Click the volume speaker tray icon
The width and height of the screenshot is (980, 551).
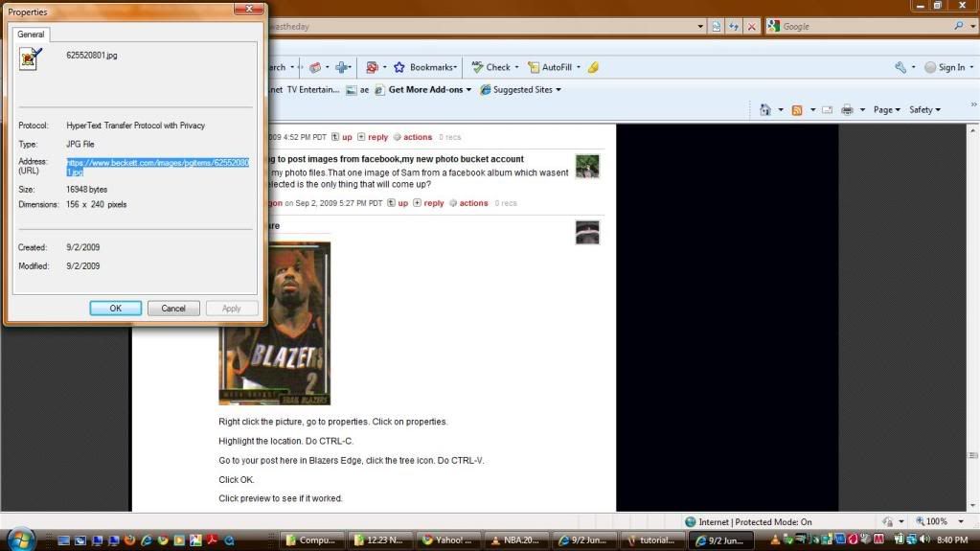925,540
